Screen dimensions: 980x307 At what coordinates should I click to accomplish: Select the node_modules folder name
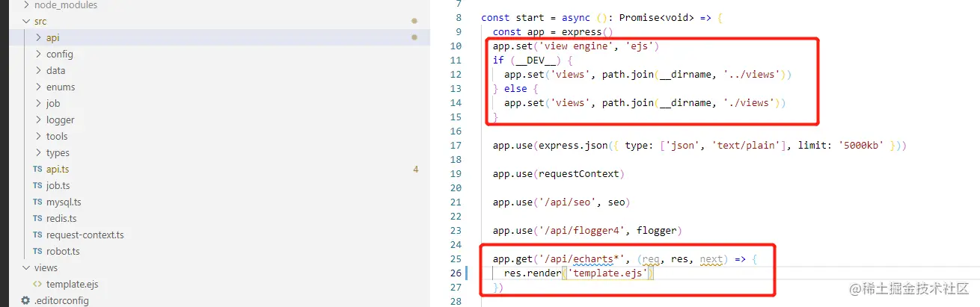66,5
